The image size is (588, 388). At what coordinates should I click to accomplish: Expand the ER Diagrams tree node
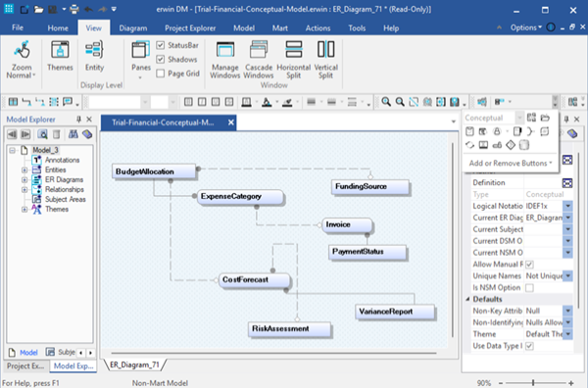pos(24,179)
